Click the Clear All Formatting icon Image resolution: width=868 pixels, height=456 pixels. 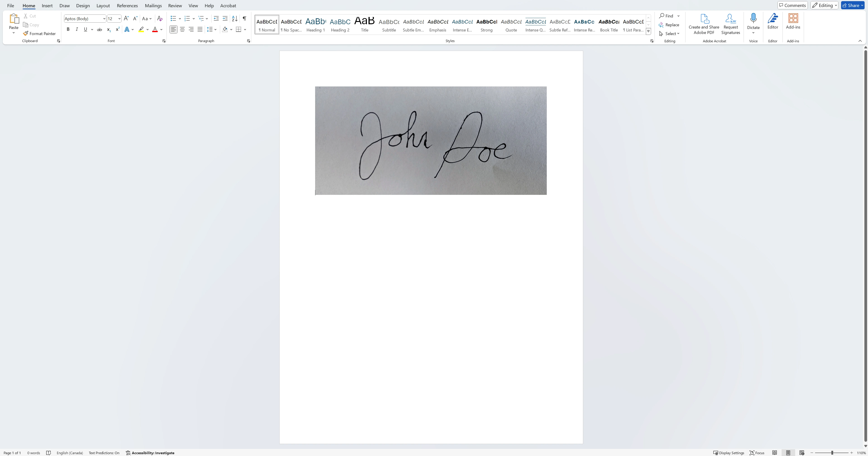click(160, 19)
